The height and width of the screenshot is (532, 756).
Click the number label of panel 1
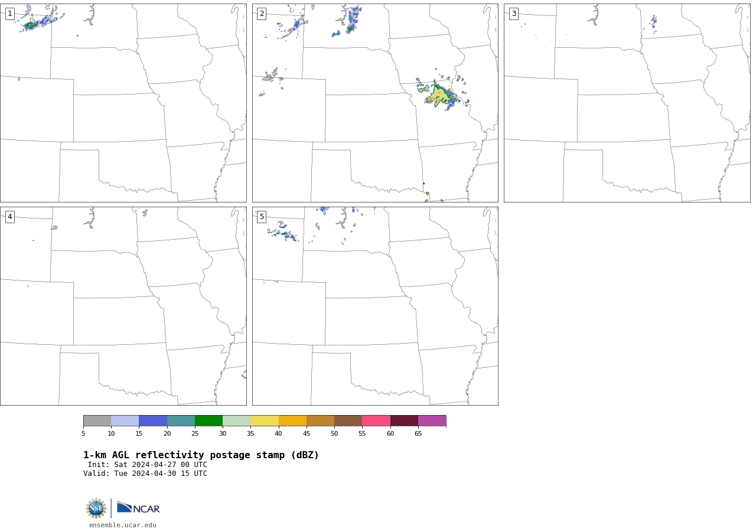9,14
